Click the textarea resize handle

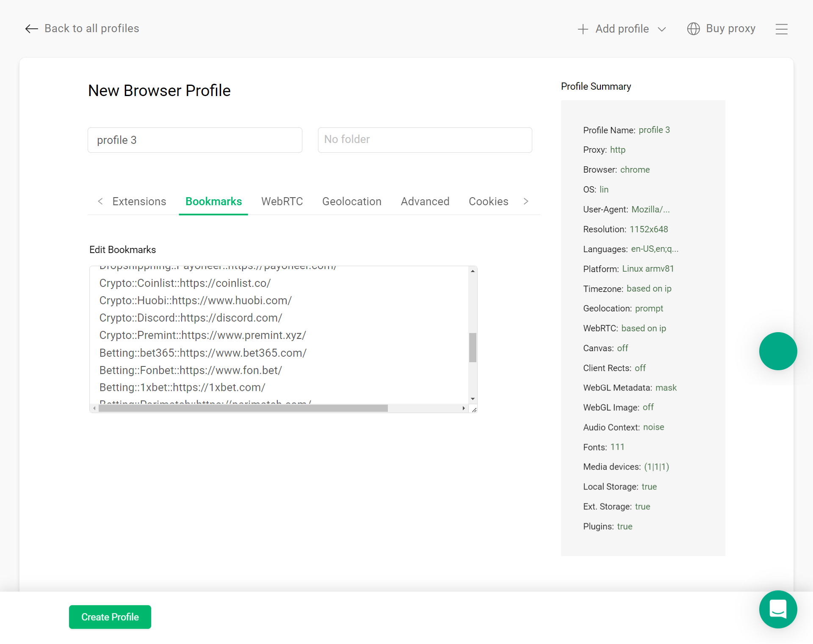tap(474, 409)
